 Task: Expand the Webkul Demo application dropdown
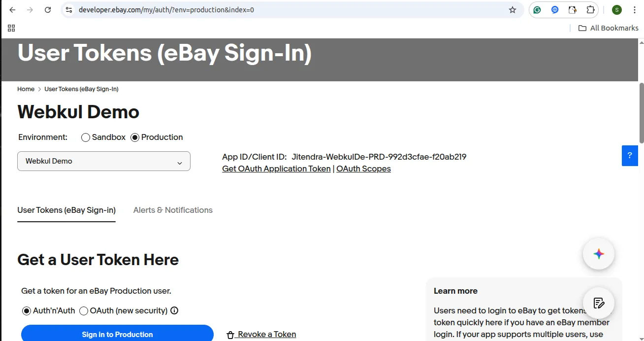pos(104,161)
